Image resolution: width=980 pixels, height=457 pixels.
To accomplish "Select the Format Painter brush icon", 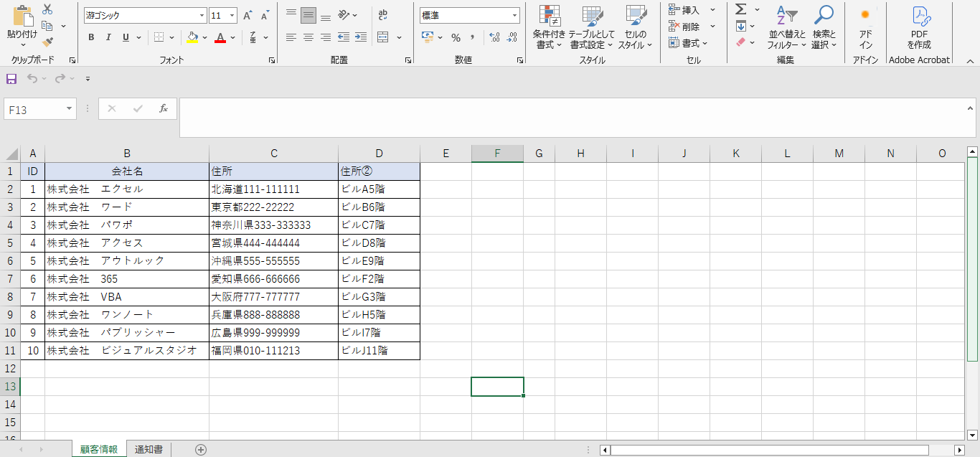I will [x=47, y=42].
